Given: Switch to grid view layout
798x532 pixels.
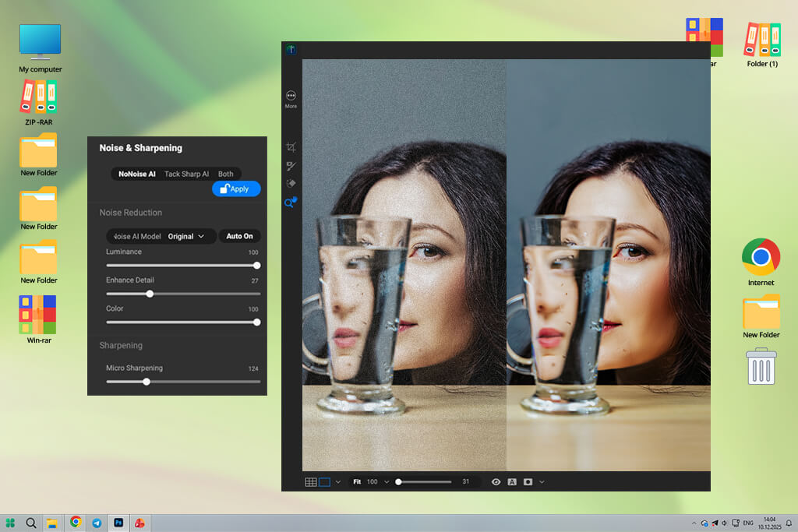Looking at the screenshot, I should (310, 481).
